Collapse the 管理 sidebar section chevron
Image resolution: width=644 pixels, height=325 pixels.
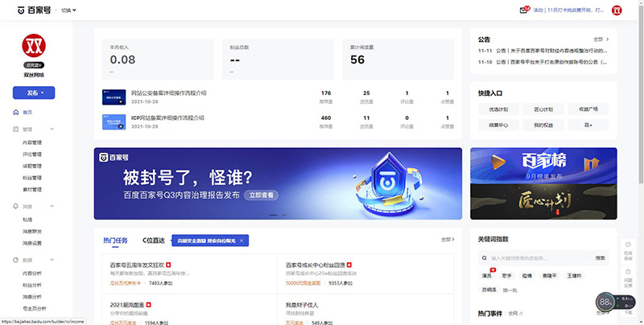(52, 130)
